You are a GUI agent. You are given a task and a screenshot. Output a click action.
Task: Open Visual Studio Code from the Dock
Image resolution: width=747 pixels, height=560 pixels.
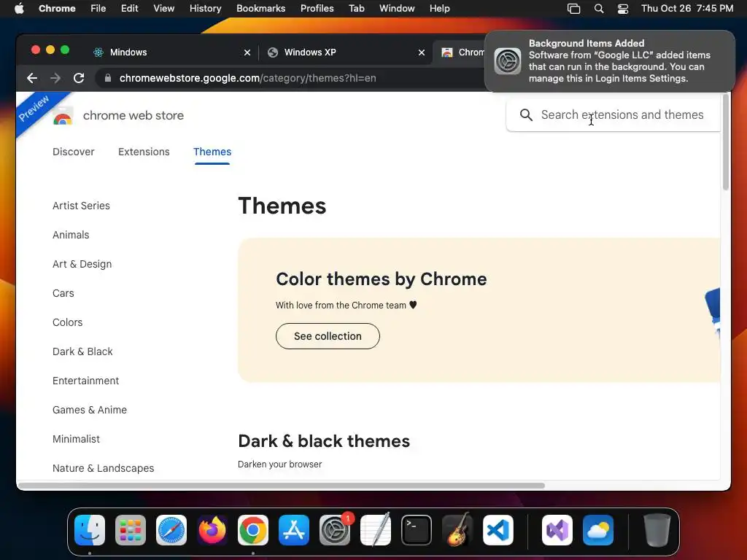pyautogui.click(x=498, y=530)
